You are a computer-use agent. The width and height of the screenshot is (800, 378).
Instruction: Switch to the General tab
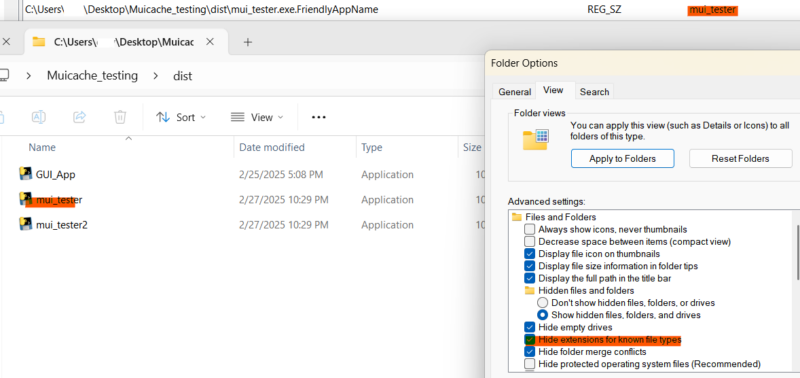(x=514, y=92)
